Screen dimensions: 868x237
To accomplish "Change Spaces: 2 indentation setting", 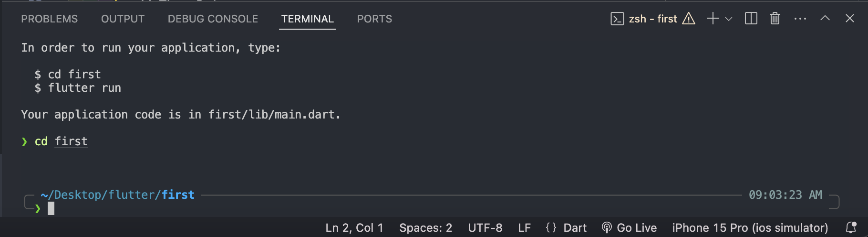I will (x=425, y=227).
